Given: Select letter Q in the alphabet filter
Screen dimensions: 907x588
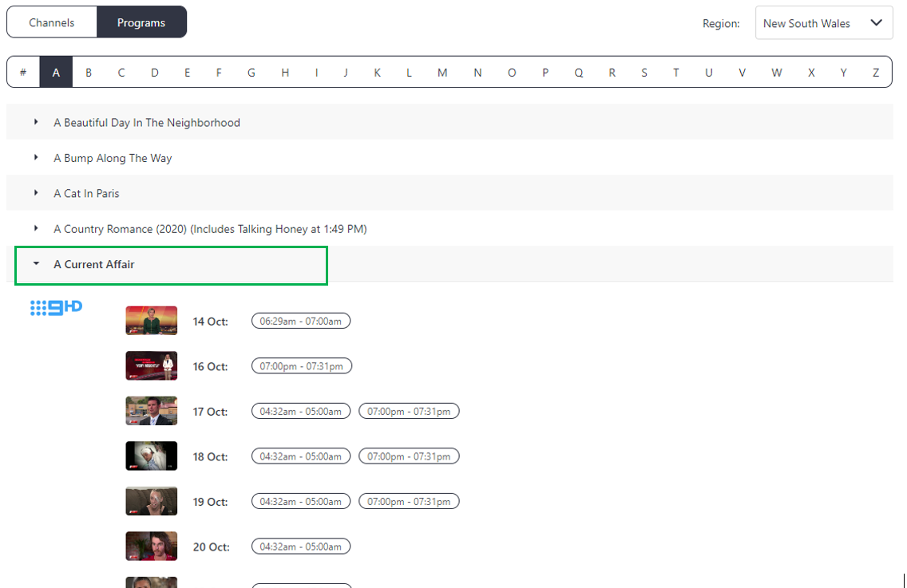Looking at the screenshot, I should [578, 73].
